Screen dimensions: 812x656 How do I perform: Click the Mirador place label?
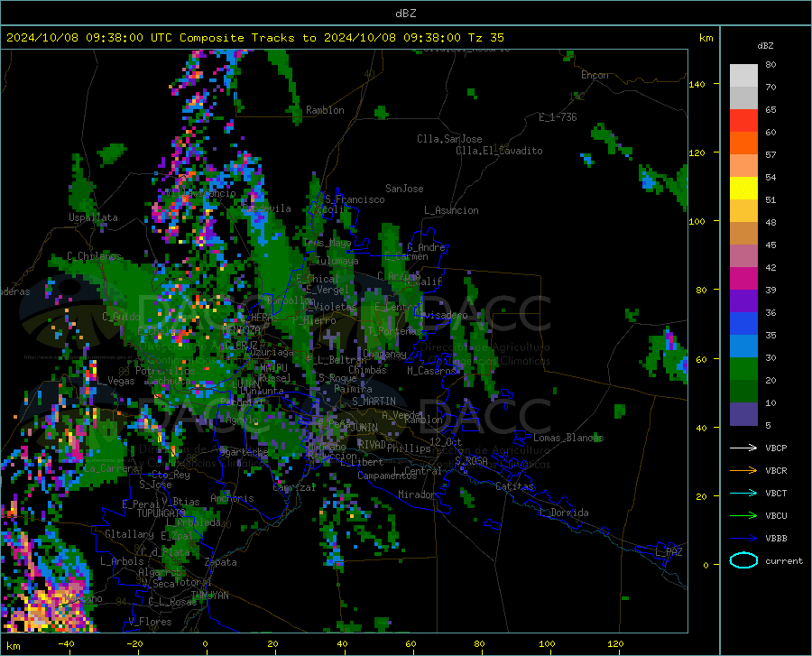tap(416, 494)
